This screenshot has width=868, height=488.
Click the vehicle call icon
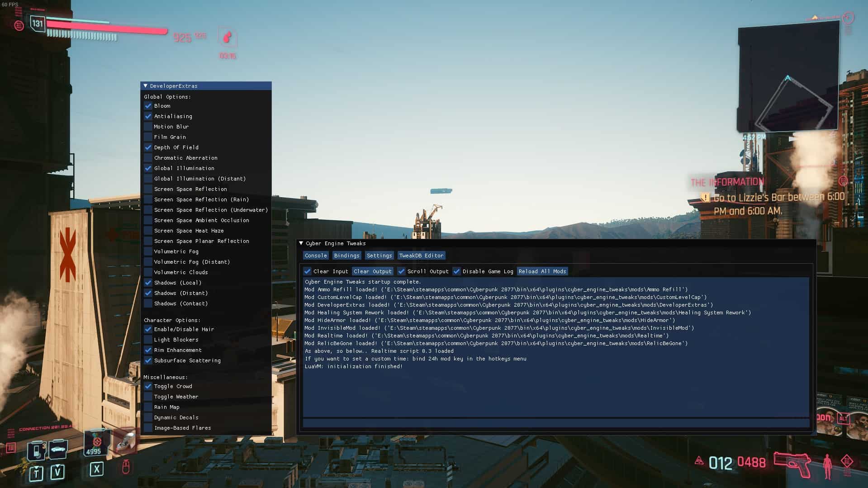(58, 450)
